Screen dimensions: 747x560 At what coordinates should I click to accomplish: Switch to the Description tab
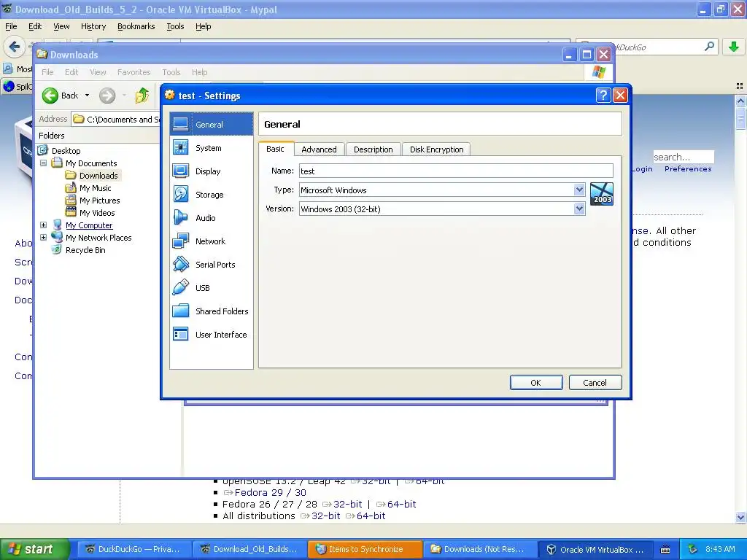point(373,149)
